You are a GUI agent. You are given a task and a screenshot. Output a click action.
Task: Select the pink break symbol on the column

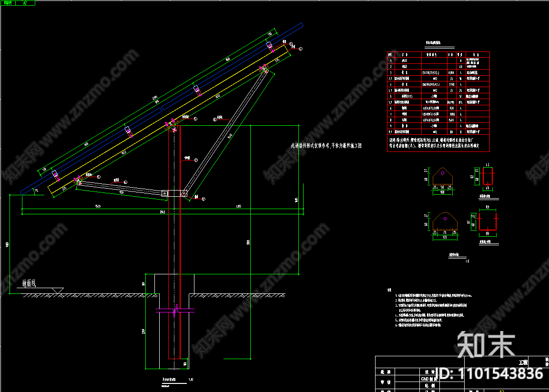175,311
